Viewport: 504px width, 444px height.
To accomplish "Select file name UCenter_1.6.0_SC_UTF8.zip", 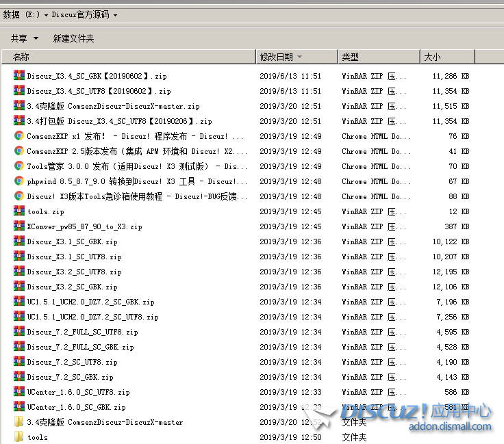I will (x=79, y=392).
